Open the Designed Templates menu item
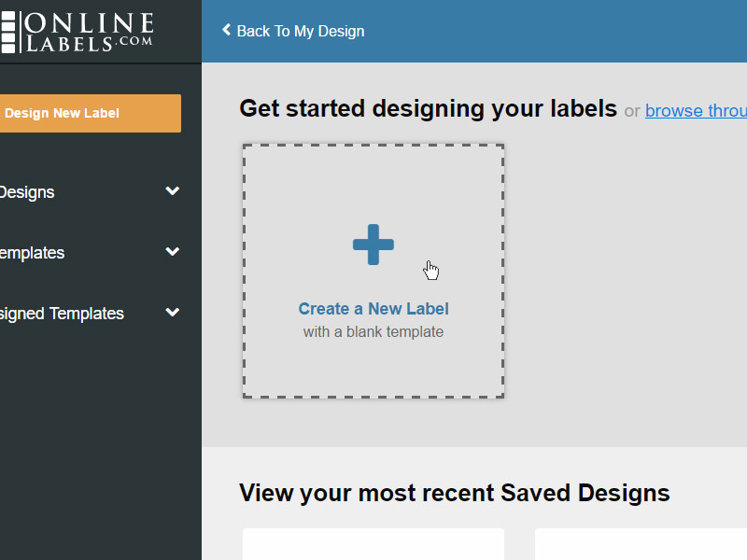The width and height of the screenshot is (747, 560). [62, 314]
